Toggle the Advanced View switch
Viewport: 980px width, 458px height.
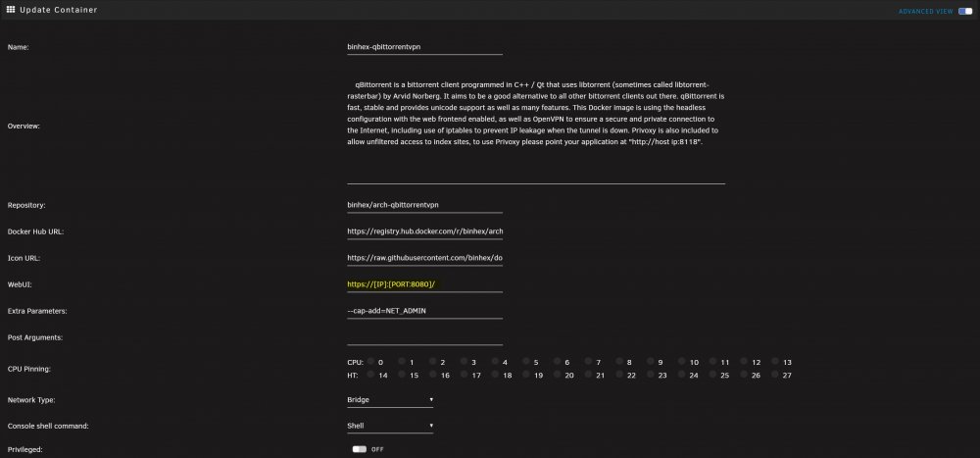coord(965,11)
